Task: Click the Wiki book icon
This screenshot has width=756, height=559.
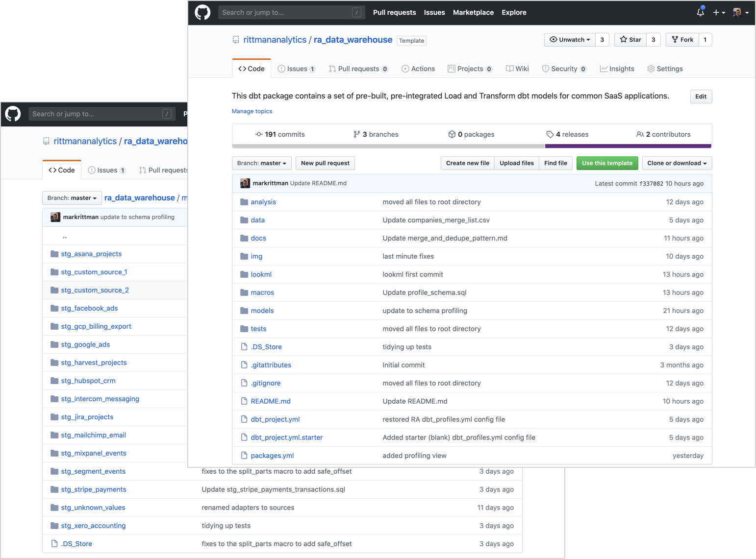Action: 510,69
